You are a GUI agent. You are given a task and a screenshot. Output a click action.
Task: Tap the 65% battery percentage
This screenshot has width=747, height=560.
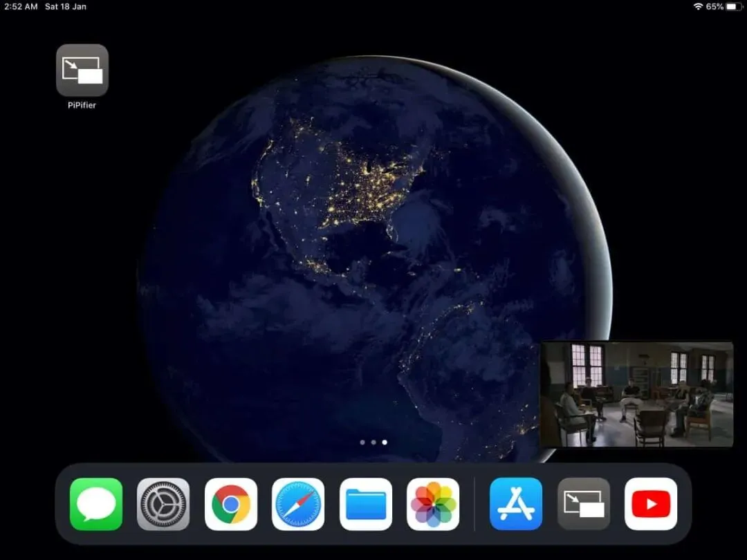tap(714, 6)
